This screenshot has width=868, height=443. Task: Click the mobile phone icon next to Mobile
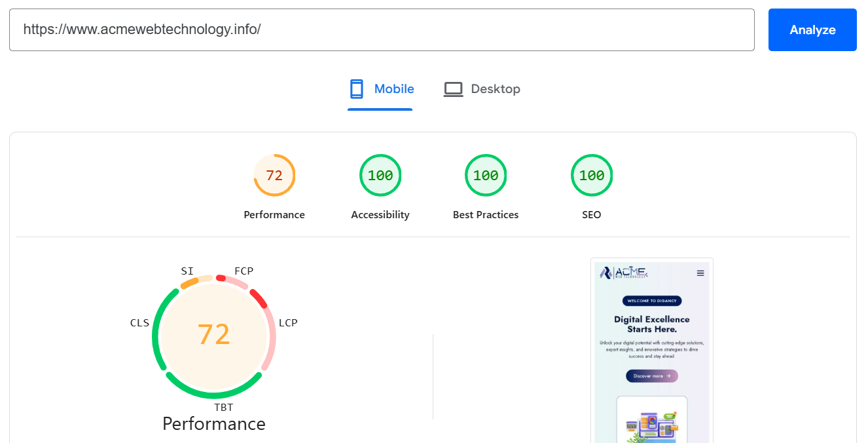pyautogui.click(x=356, y=88)
